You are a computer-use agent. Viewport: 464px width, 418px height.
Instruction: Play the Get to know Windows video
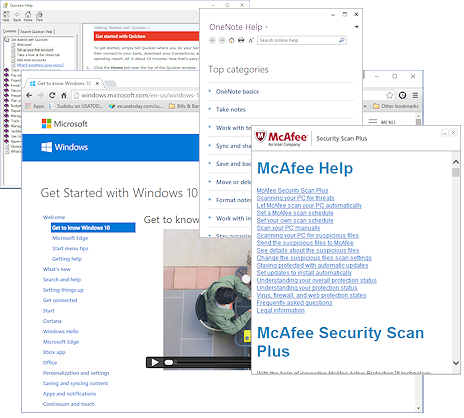pyautogui.click(x=155, y=362)
